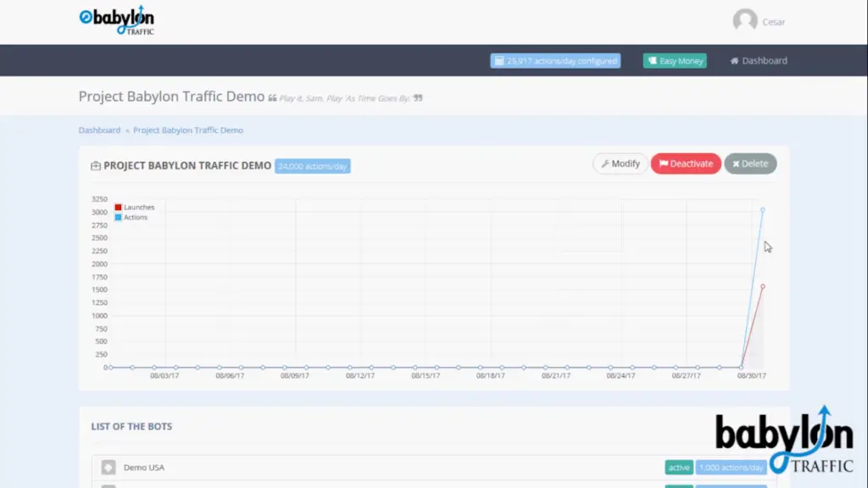Click the money icon in Easy Money button
Viewport: 868px width, 488px height.
[653, 61]
